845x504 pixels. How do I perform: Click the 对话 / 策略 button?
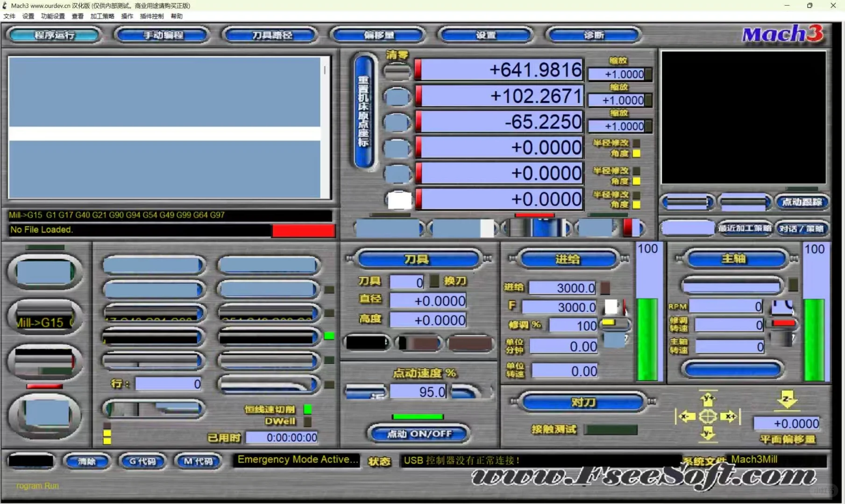(802, 228)
